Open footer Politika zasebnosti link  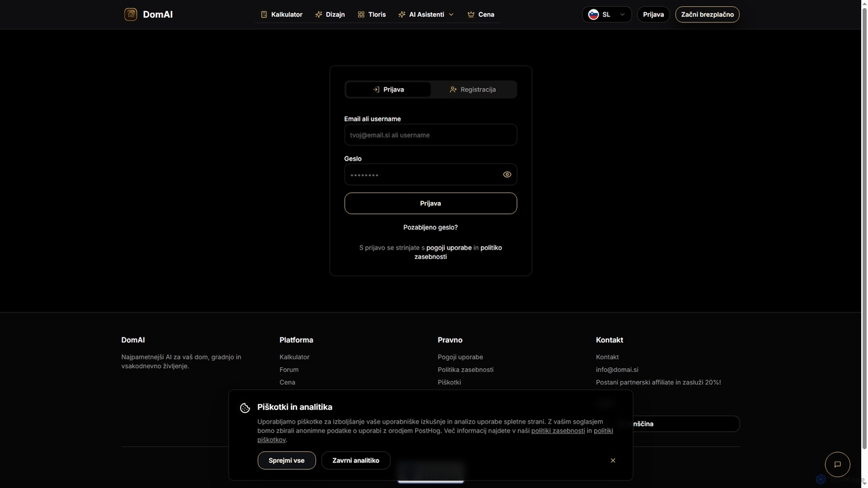pos(466,370)
